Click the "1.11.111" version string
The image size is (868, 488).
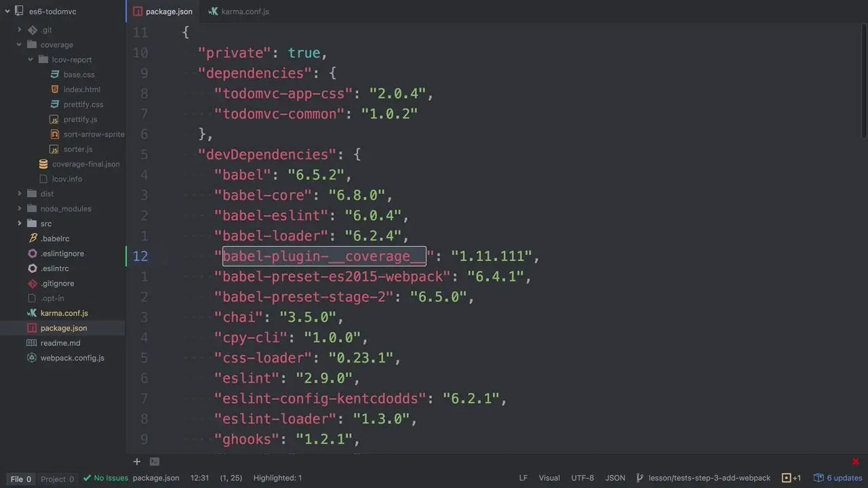coord(492,256)
